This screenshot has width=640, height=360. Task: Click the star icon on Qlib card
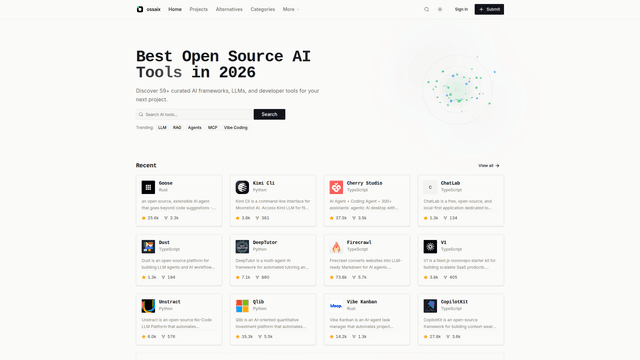[x=238, y=337]
